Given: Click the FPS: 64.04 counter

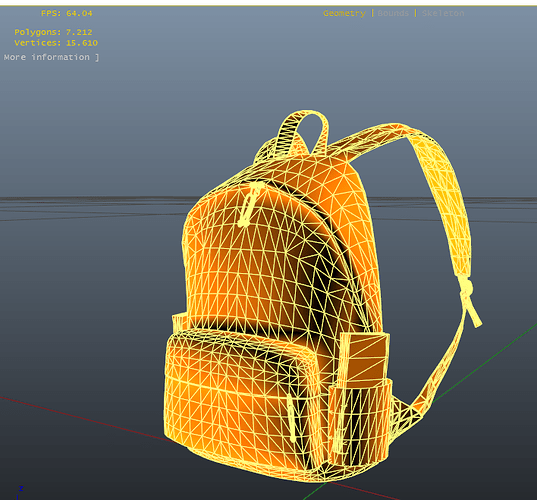Looking at the screenshot, I should (x=66, y=13).
